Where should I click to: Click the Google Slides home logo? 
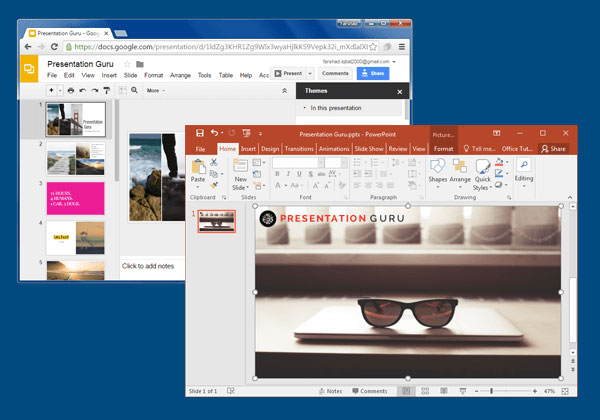click(x=30, y=69)
